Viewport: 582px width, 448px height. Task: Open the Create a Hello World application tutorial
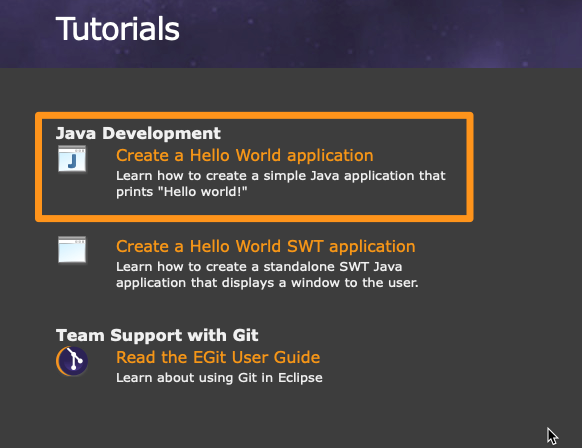tap(245, 155)
